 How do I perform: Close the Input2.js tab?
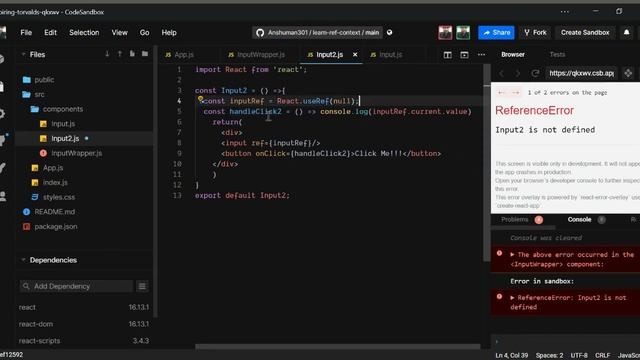pos(355,55)
